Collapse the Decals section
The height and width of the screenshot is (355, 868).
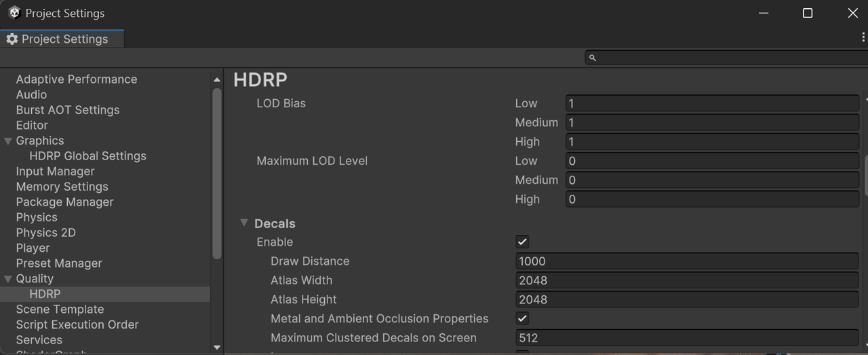[244, 223]
